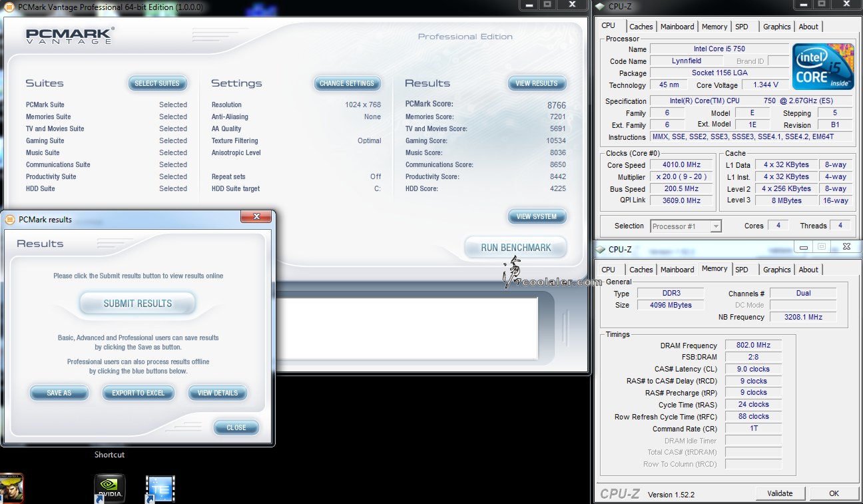Screen dimensions: 863x504
Task: Click Submit Results in PCMark results dialog
Action: 138,304
